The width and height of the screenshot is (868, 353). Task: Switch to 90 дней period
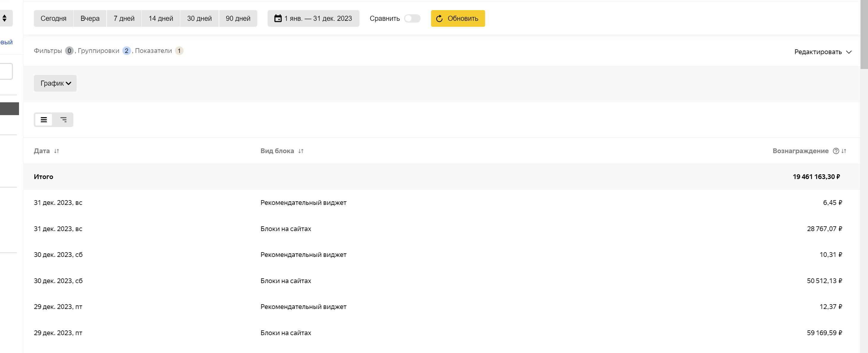tap(238, 18)
